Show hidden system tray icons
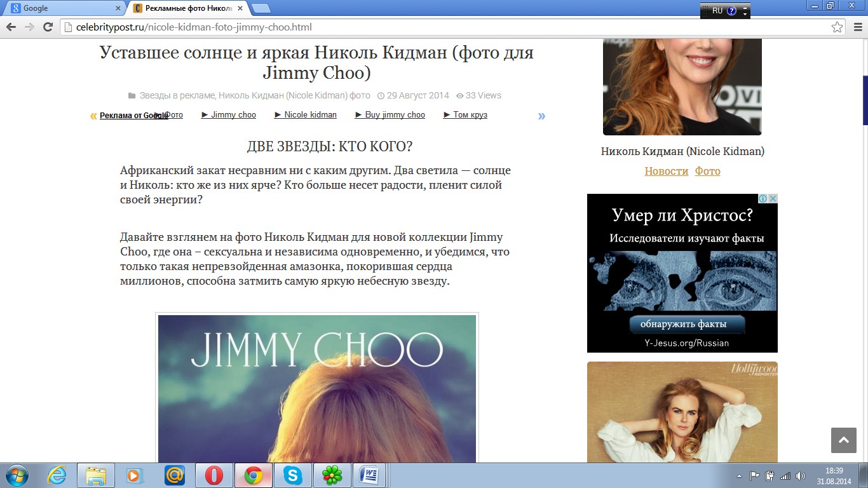 [x=739, y=476]
